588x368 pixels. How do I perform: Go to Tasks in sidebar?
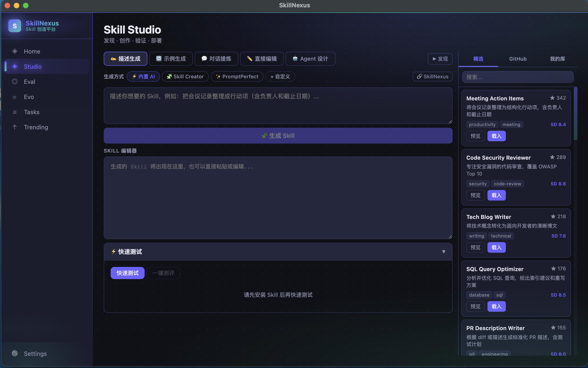tap(32, 112)
